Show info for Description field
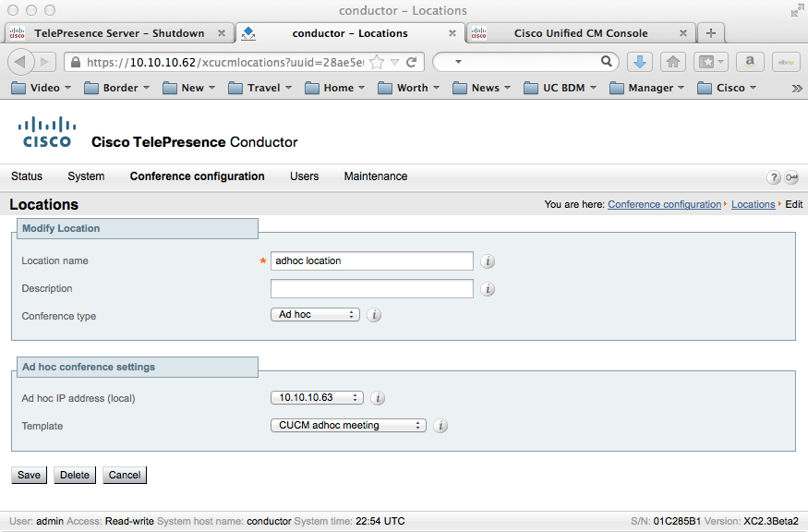Viewport: 808px width, 532px height. coord(488,289)
